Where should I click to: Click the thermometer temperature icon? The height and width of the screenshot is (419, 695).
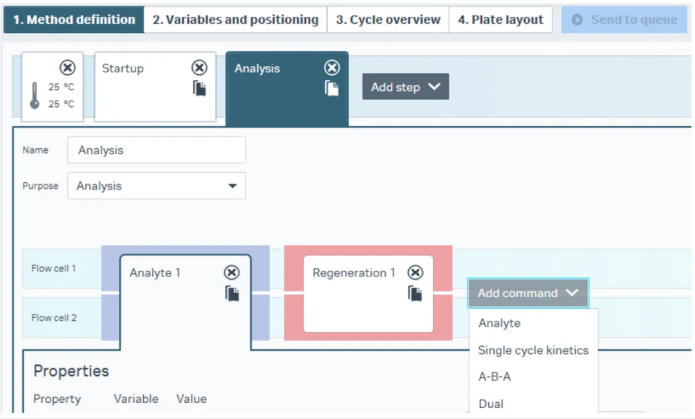point(35,95)
